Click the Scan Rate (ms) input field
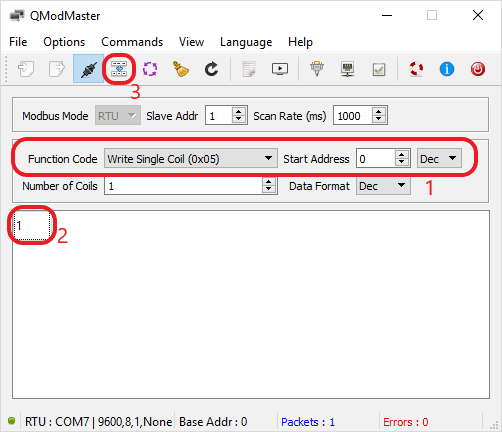This screenshot has width=502, height=432. [x=353, y=116]
